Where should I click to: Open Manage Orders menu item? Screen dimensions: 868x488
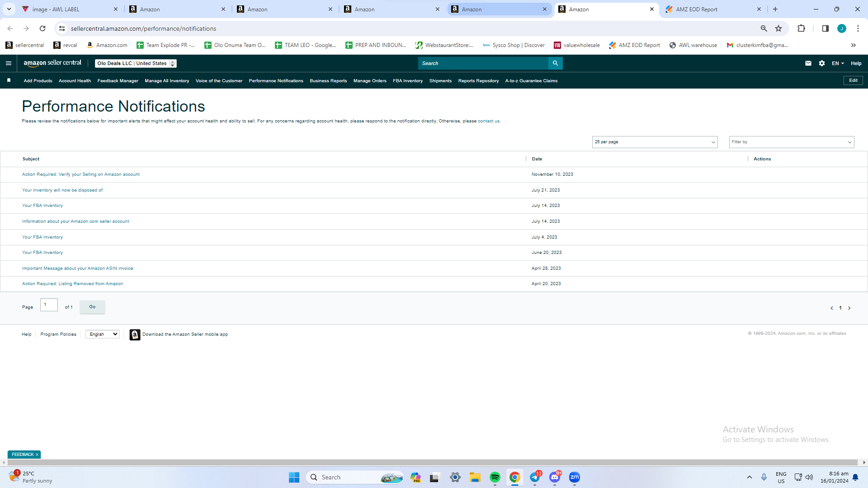tap(370, 81)
